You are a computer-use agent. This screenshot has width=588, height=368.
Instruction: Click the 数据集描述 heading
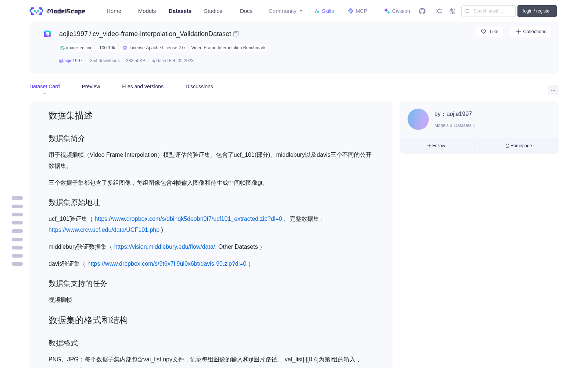pos(71,116)
